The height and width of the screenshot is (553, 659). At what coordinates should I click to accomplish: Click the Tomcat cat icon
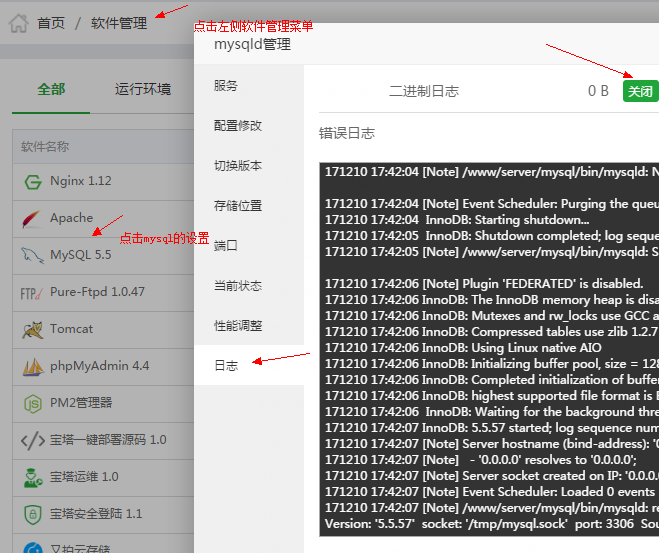pos(32,330)
